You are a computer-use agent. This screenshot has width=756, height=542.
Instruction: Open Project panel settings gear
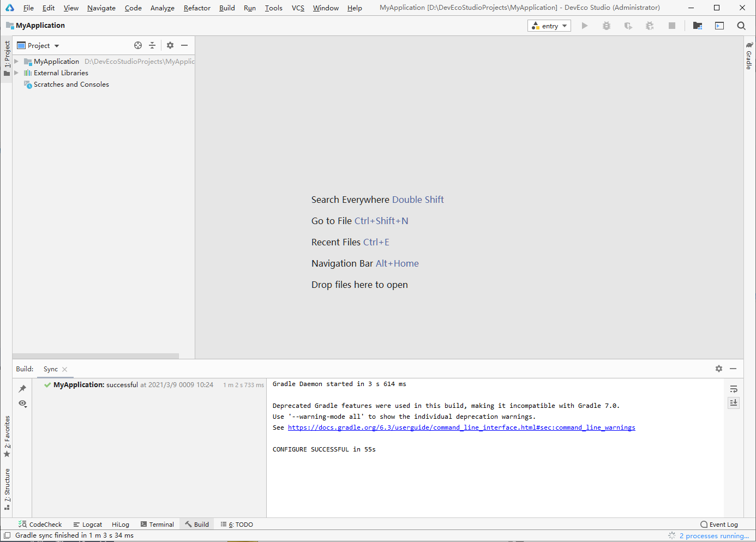[170, 45]
